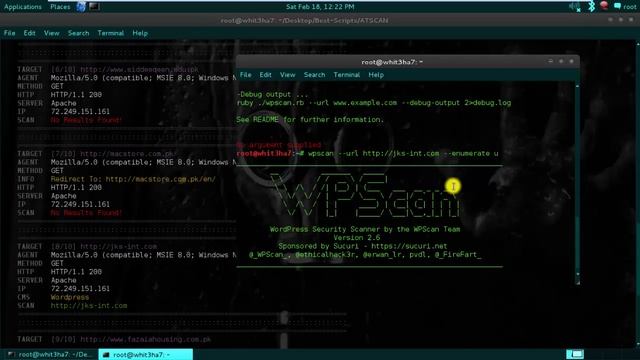Maximize the ATSCAN background terminal window
The height and width of the screenshot is (360, 640).
[x=621, y=20]
